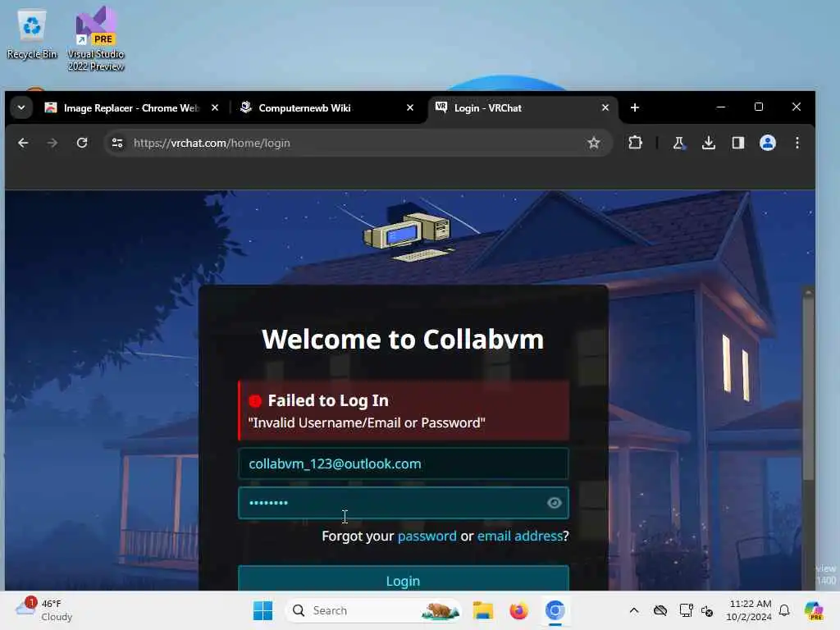Open the display connection tray icon
Image resolution: width=840 pixels, height=630 pixels.
click(687, 610)
